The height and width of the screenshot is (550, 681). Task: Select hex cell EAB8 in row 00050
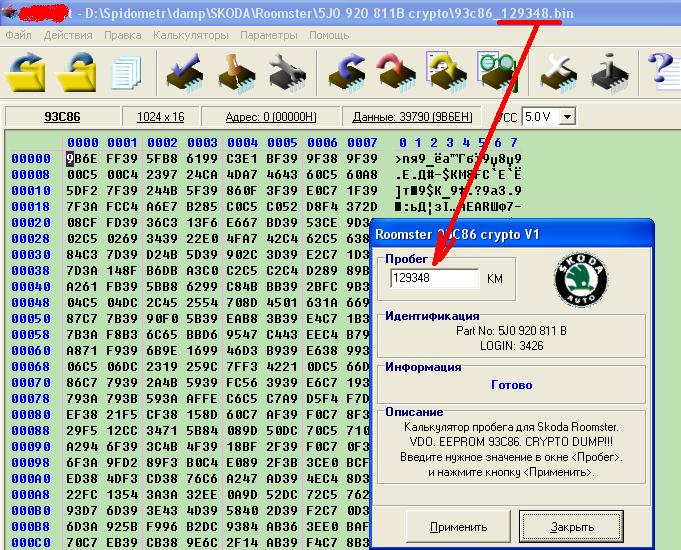(x=242, y=319)
